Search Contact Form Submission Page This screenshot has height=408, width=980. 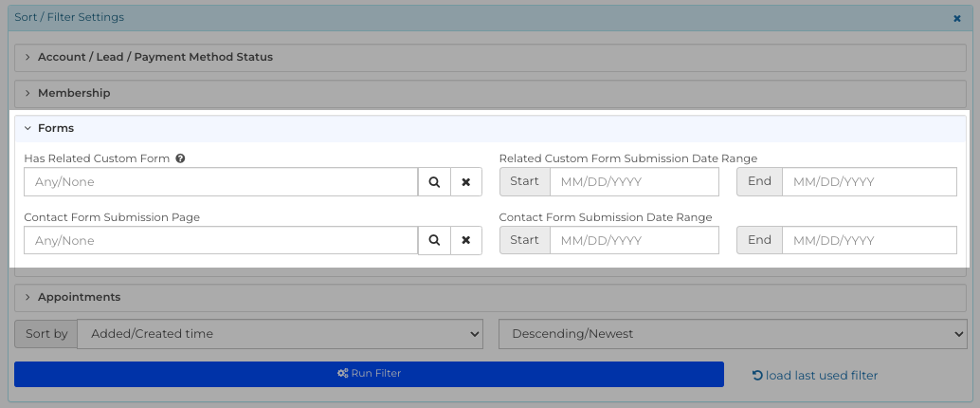click(434, 240)
